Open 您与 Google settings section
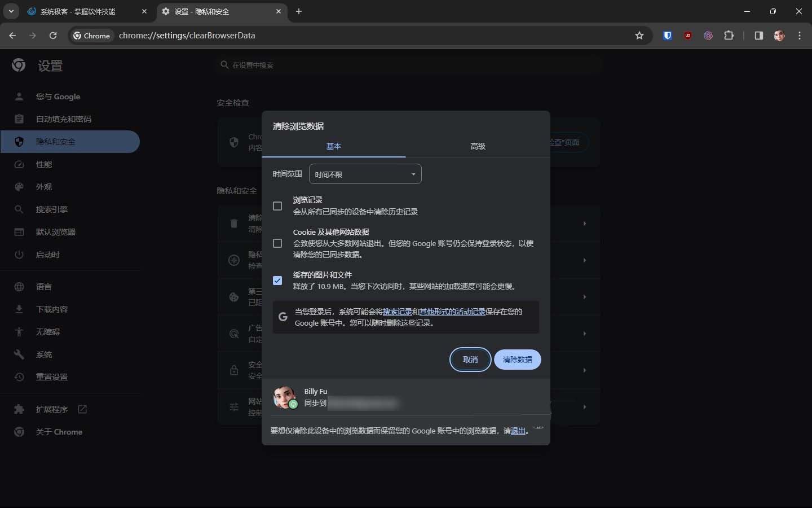This screenshot has height=508, width=812. tap(70, 97)
